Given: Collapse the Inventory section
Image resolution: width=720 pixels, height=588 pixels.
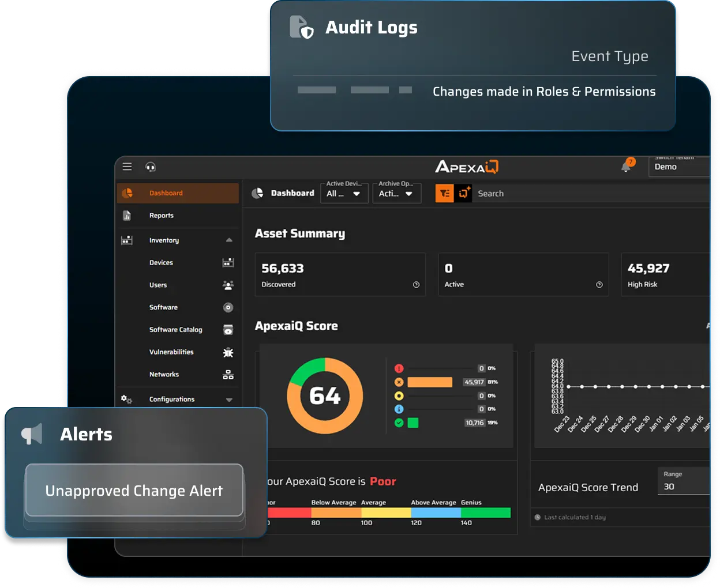Looking at the screenshot, I should 229,240.
